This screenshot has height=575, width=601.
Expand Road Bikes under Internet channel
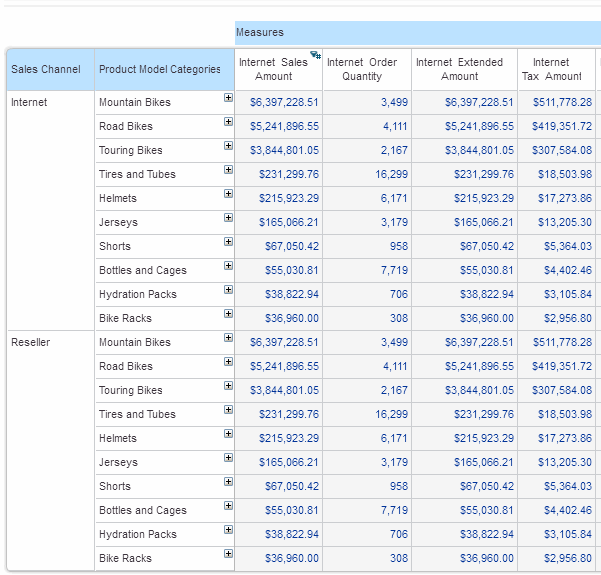(228, 122)
